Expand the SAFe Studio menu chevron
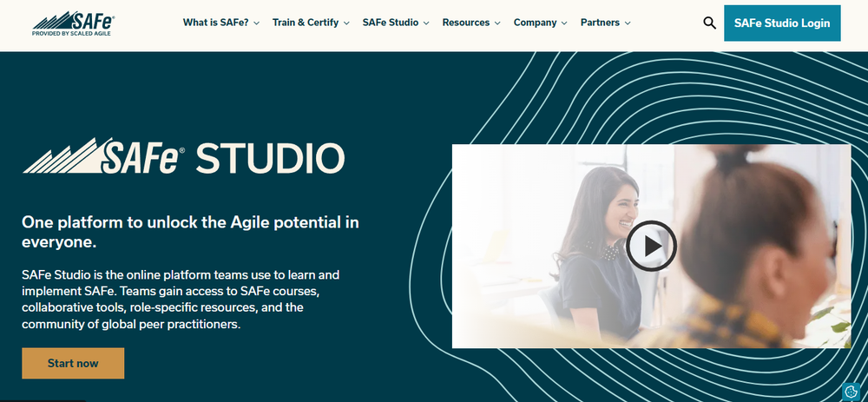868x402 pixels. coord(426,23)
